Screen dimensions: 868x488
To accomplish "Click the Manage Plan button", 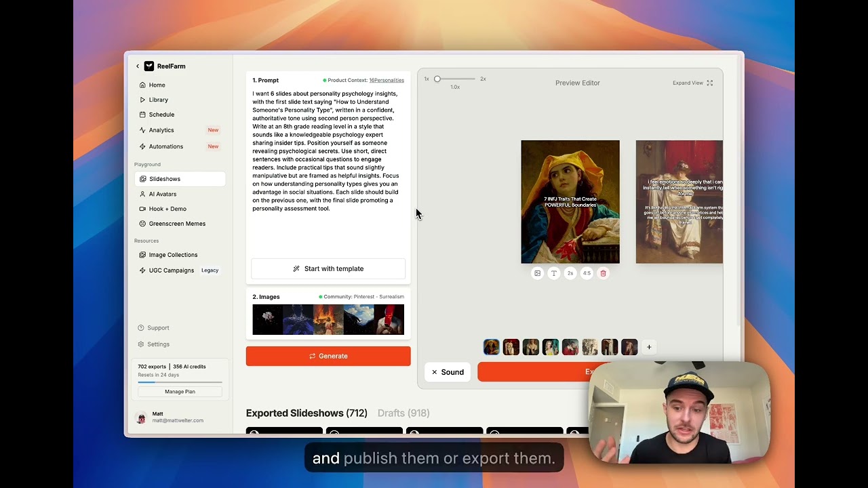I will 180,392.
